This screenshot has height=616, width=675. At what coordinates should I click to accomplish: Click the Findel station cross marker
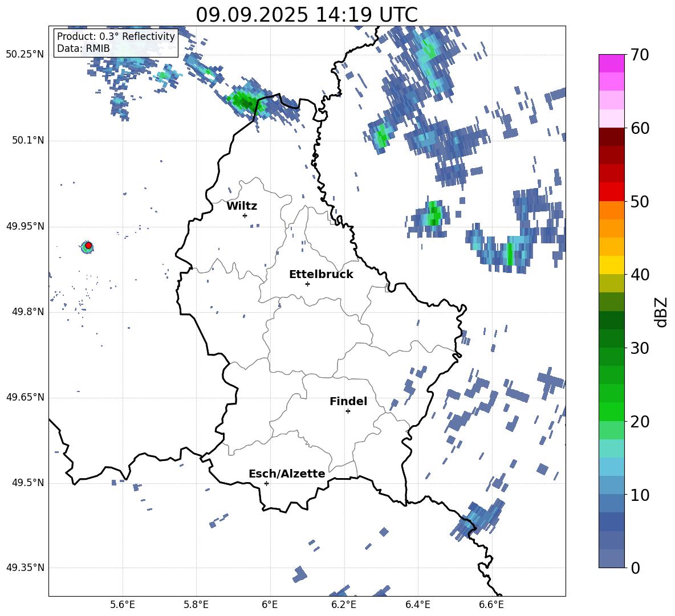pos(348,411)
